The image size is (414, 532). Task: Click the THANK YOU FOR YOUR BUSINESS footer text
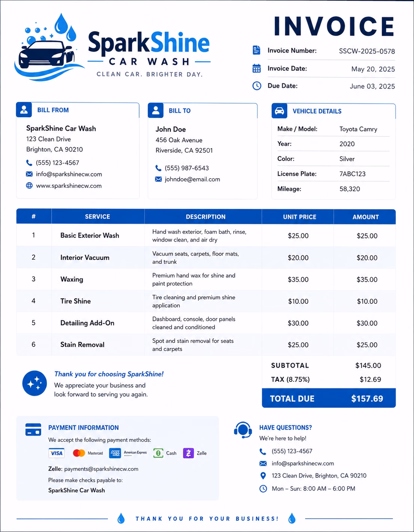coord(207,519)
